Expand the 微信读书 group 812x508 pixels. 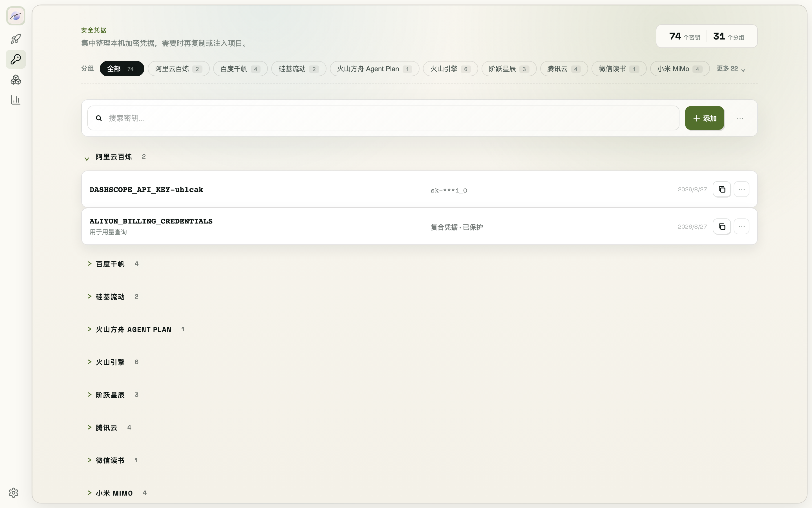pos(90,460)
